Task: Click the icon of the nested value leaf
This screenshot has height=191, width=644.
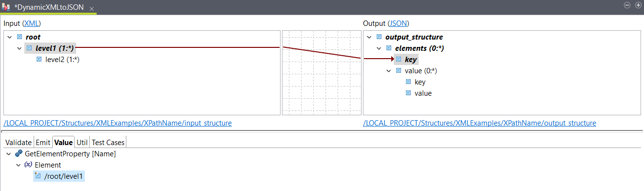Action: (408, 93)
